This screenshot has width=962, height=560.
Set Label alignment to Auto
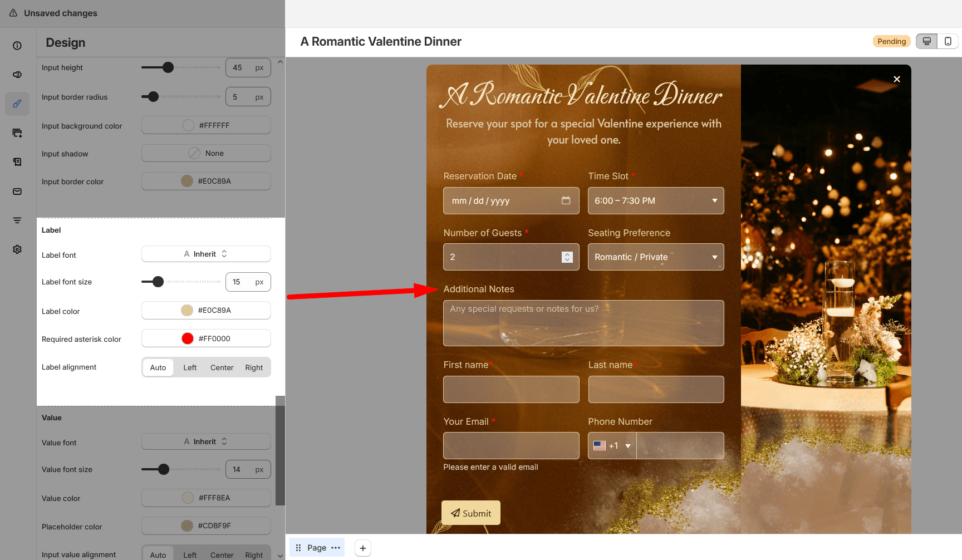158,367
